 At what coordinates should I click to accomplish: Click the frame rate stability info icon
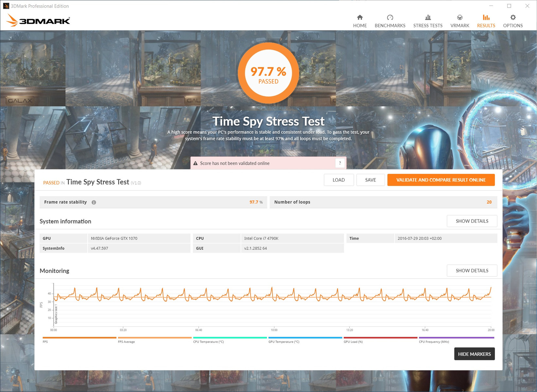tap(94, 202)
